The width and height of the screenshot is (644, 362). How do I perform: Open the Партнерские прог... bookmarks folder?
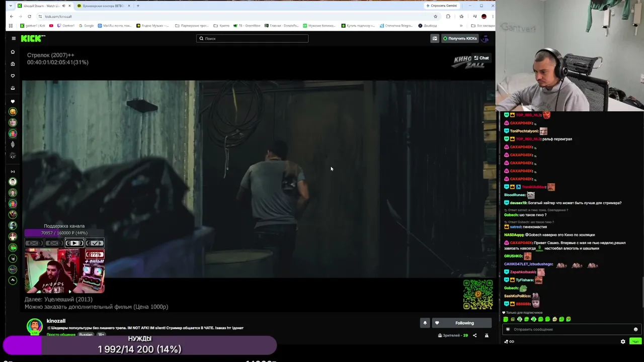point(192,26)
